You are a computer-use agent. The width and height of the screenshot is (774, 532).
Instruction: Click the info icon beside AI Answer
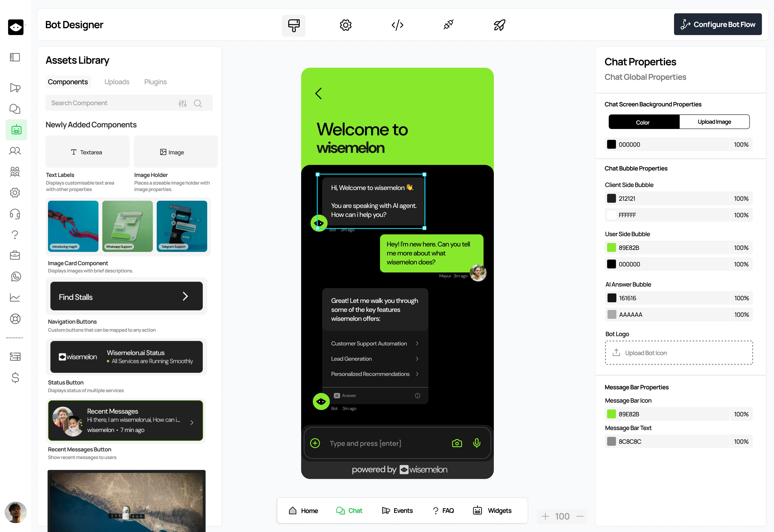(418, 396)
